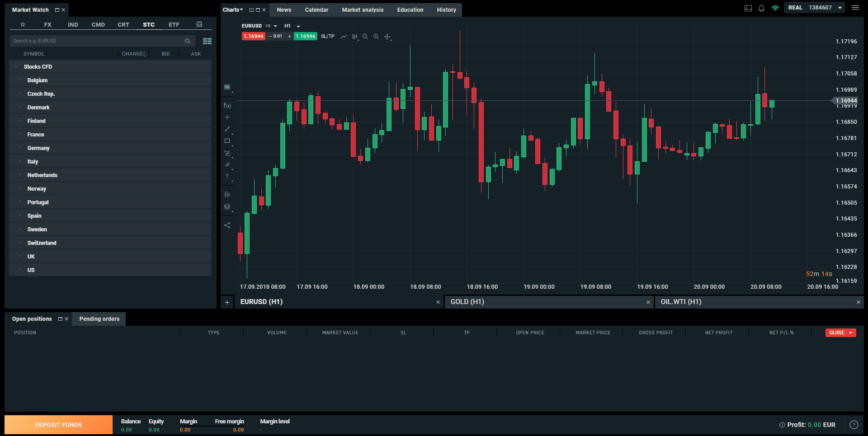The width and height of the screenshot is (868, 436).
Task: Expand the Germany stocks group
Action: (38, 148)
